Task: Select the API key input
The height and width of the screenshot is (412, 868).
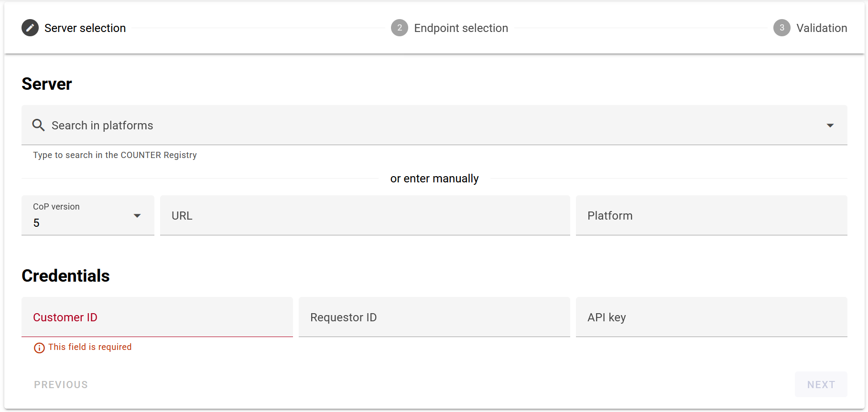Action: pyautogui.click(x=711, y=317)
